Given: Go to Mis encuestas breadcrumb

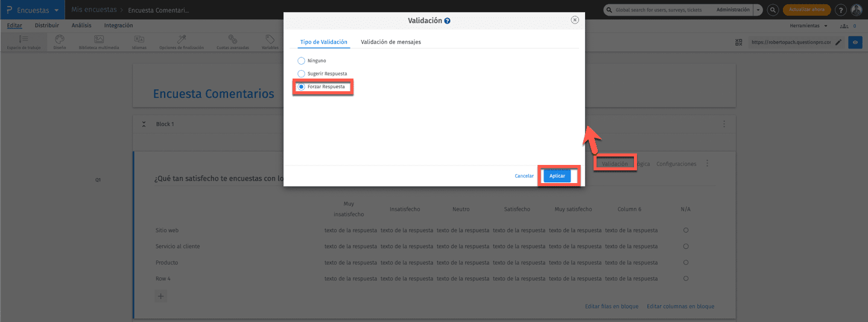Looking at the screenshot, I should (x=93, y=10).
